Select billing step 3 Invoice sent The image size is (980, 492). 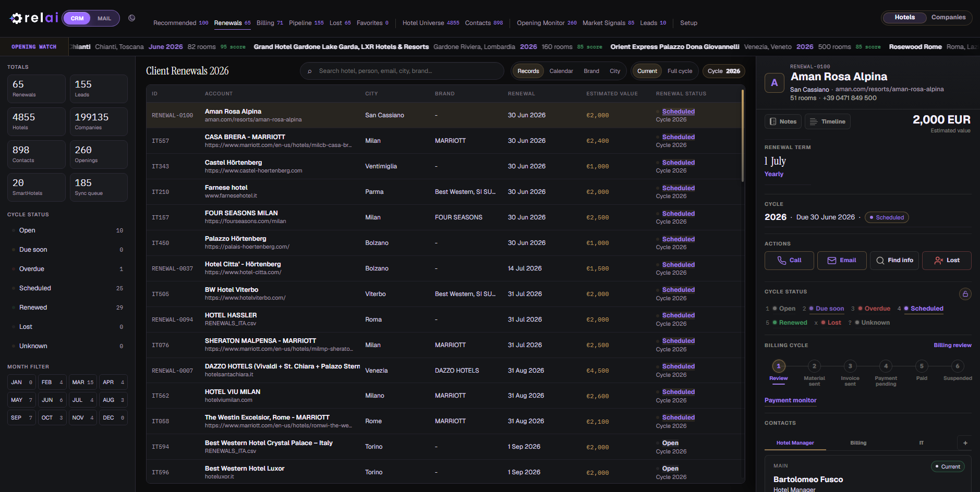pos(850,366)
